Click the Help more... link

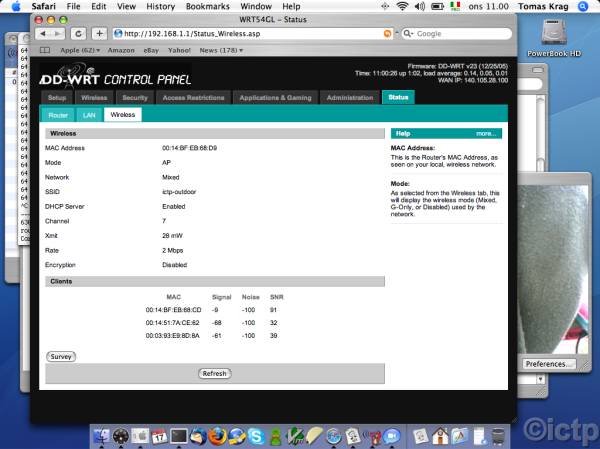[486, 133]
